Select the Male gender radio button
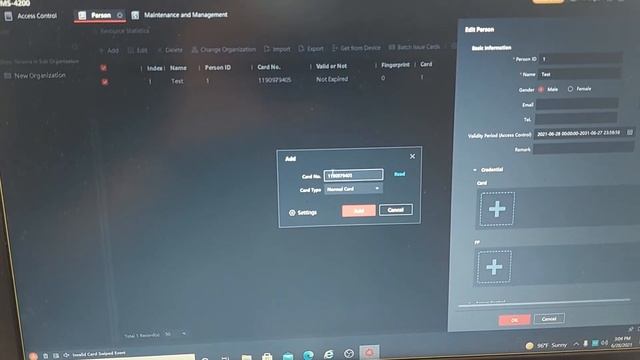 click(x=541, y=89)
